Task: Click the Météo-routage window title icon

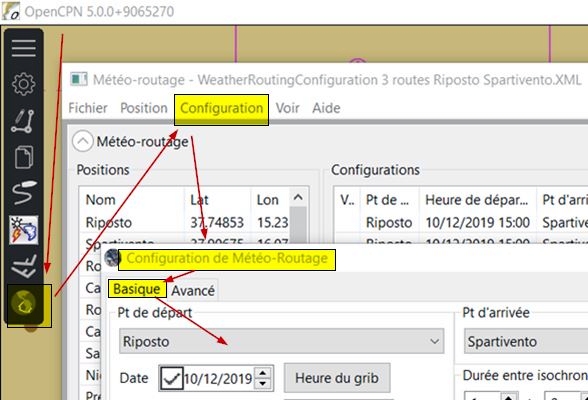Action: 79,79
